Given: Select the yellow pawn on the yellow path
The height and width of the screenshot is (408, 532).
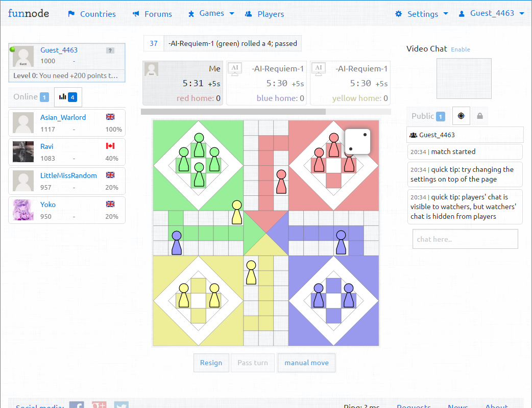Looking at the screenshot, I should [x=251, y=273].
